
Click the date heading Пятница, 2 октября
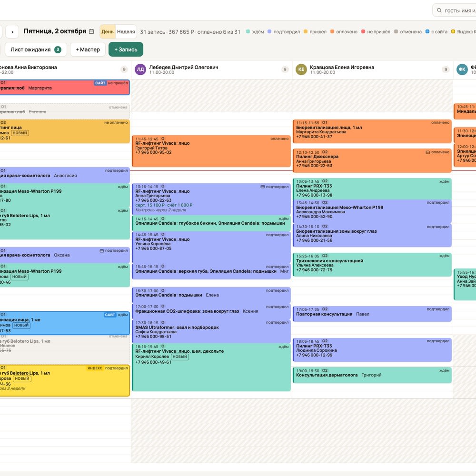point(55,31)
